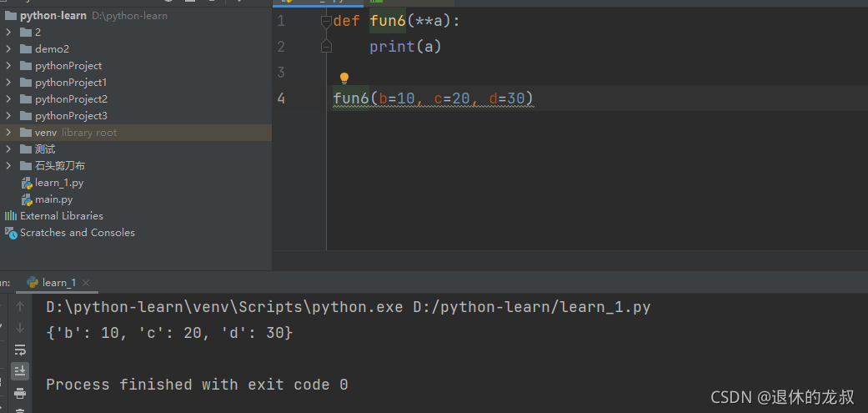Image resolution: width=868 pixels, height=413 pixels.
Task: Click the 'd=30' argument on line 4
Action: pos(506,98)
